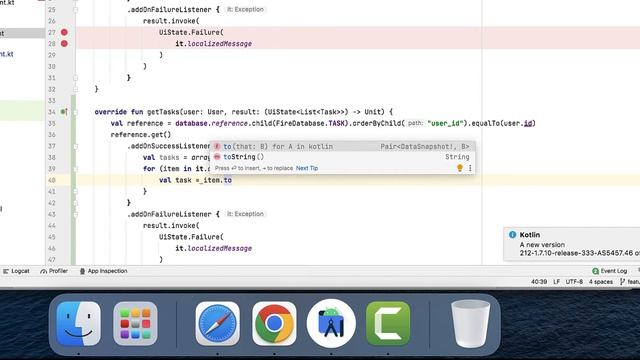Place cursor after item.to on line 40
The height and width of the screenshot is (360, 640).
tap(232, 180)
